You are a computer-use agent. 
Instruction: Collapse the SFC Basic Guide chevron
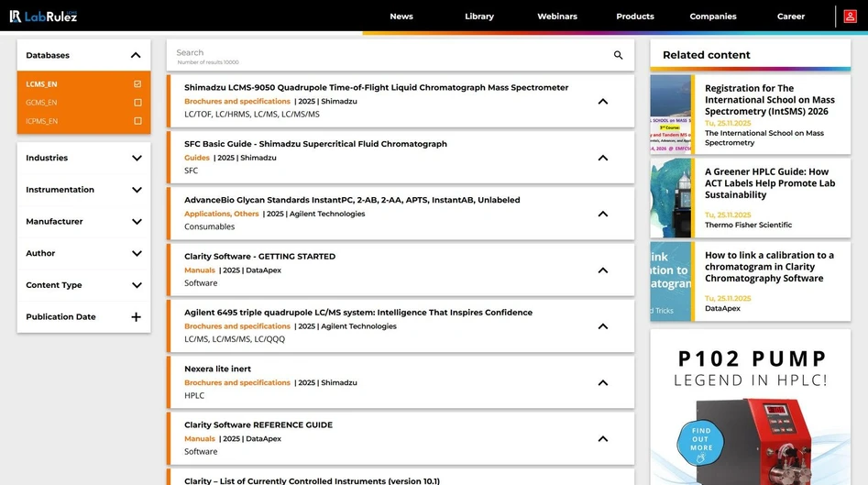click(x=602, y=158)
